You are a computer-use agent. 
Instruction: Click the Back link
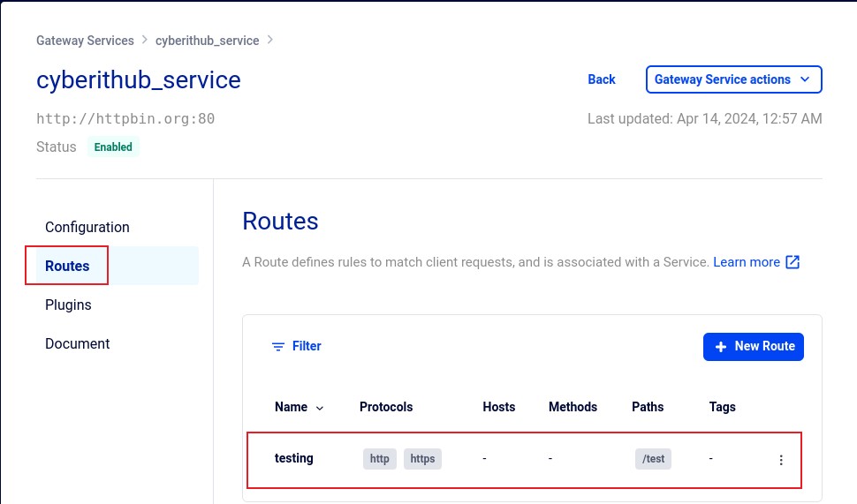click(601, 79)
